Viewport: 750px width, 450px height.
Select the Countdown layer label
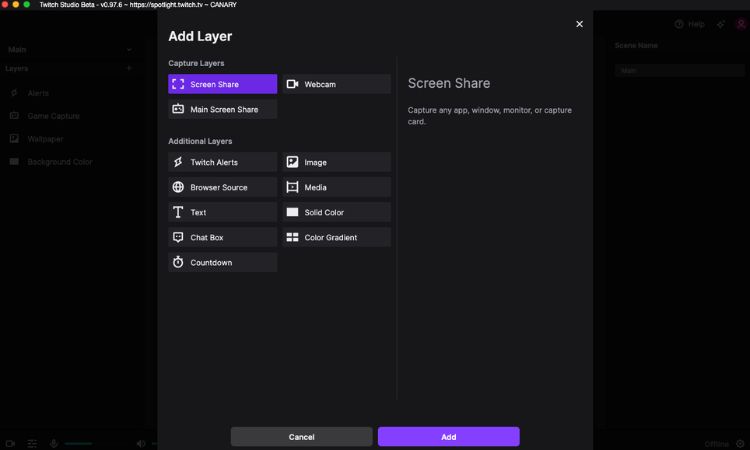click(211, 263)
